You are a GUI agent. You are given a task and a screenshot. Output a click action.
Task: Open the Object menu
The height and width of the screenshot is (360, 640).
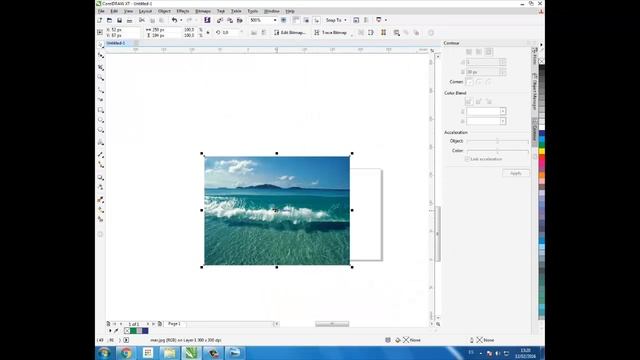pyautogui.click(x=164, y=11)
